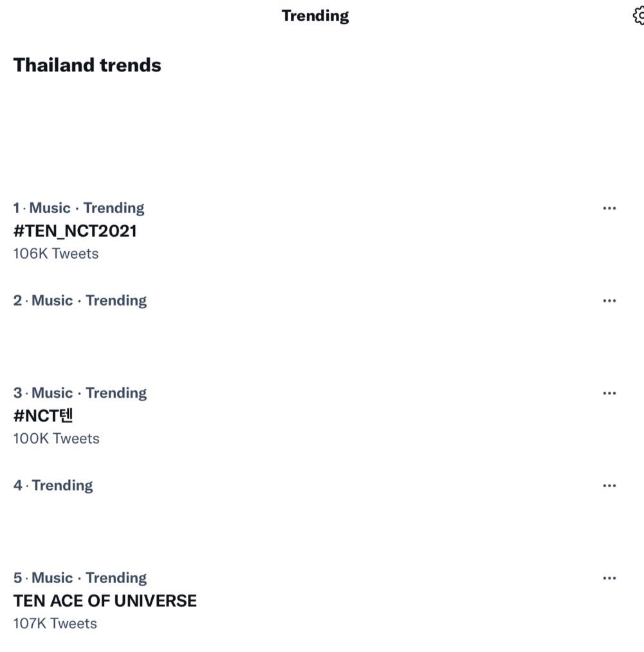Open TEN ACE OF UNIVERSE trend
Viewport: 644px width, 652px height.
[105, 601]
